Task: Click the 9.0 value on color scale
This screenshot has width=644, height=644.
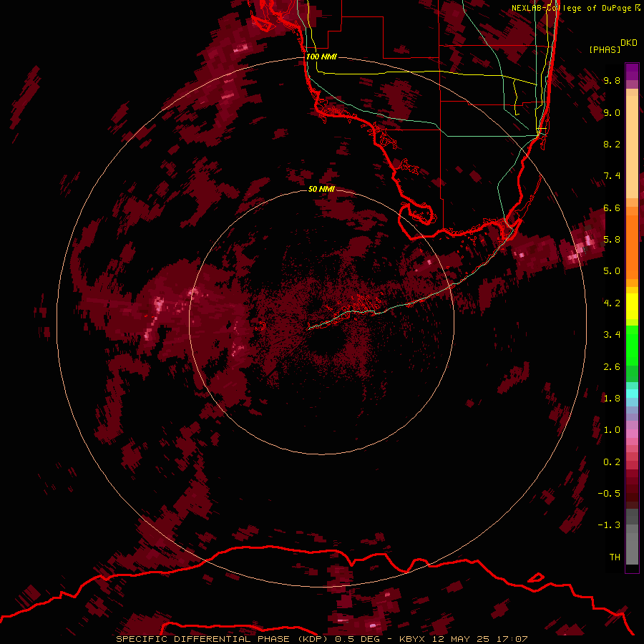Action: 612,112
